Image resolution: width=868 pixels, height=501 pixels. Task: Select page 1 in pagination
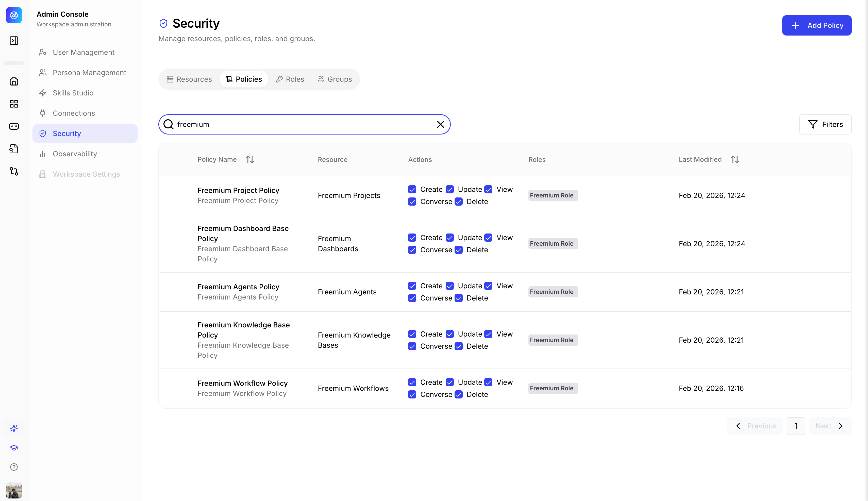point(796,426)
